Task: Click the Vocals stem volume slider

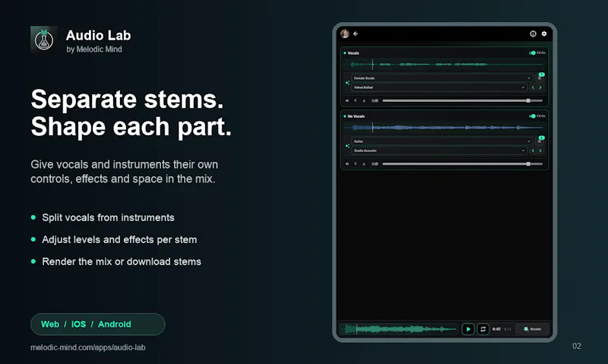Action: 462,100
